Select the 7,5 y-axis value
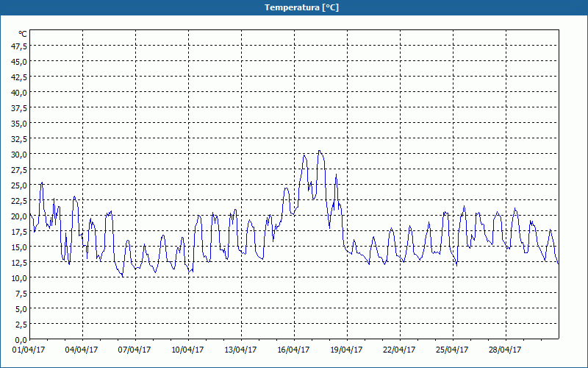Viewport: 588px width, 368px height. point(21,293)
